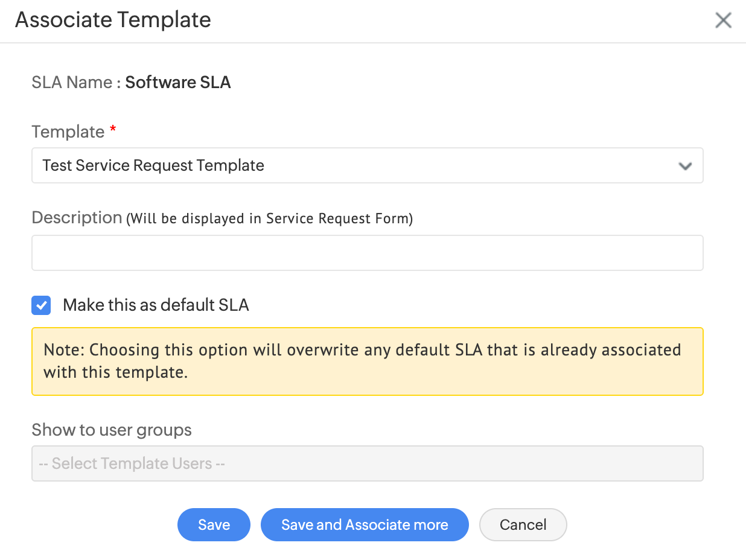The image size is (746, 560).
Task: Open the Select Template Users field
Action: pyautogui.click(x=367, y=463)
